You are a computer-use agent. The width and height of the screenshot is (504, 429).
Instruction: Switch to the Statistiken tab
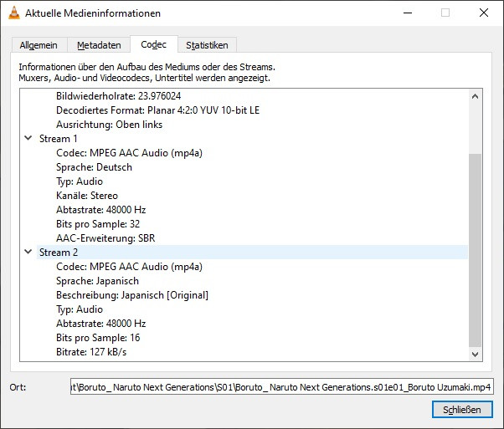click(x=207, y=45)
